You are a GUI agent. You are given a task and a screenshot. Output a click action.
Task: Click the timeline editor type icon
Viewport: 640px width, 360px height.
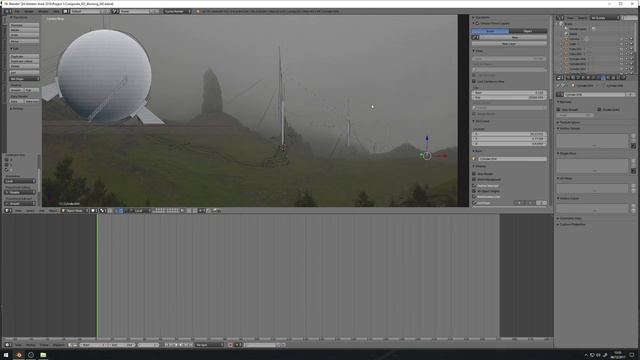click(7, 345)
